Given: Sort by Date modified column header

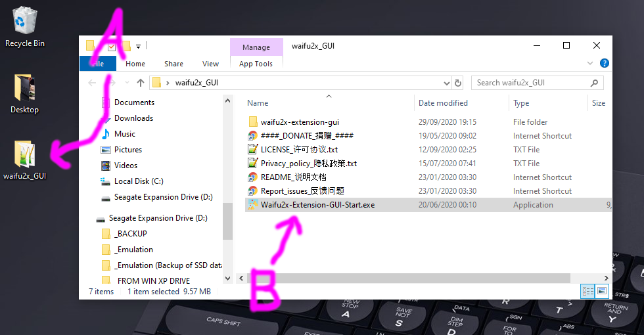Looking at the screenshot, I should (443, 103).
